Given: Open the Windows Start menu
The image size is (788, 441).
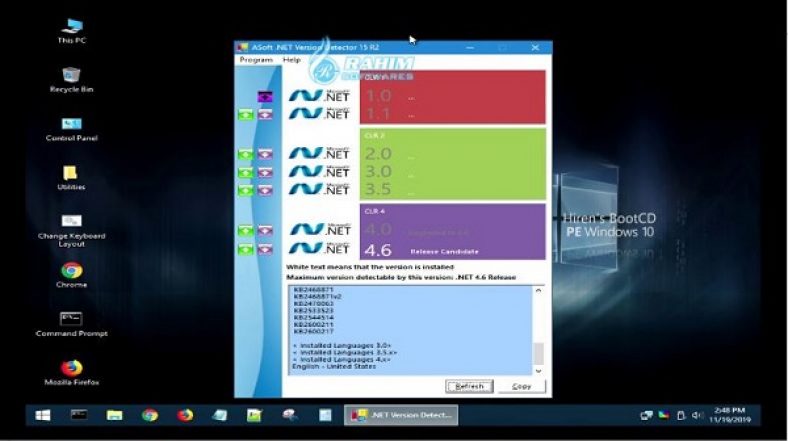Looking at the screenshot, I should click(x=43, y=415).
